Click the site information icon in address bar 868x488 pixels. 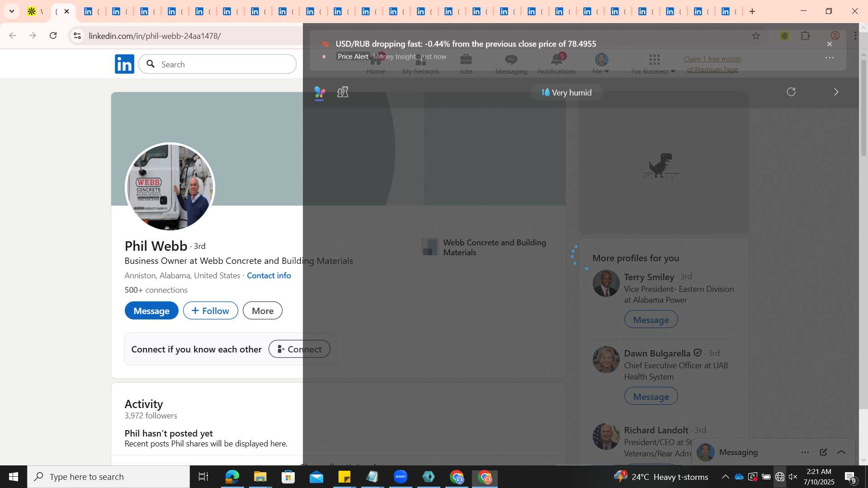coord(77,36)
